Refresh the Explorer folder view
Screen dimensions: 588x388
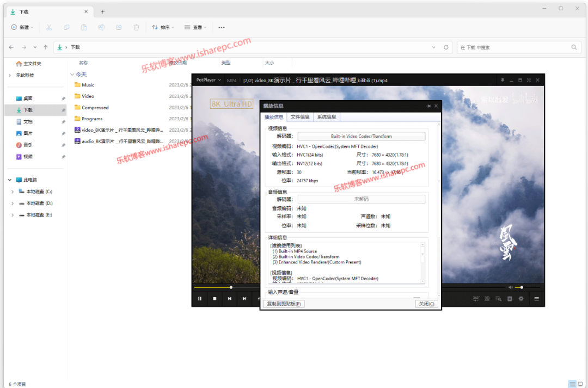pos(446,47)
